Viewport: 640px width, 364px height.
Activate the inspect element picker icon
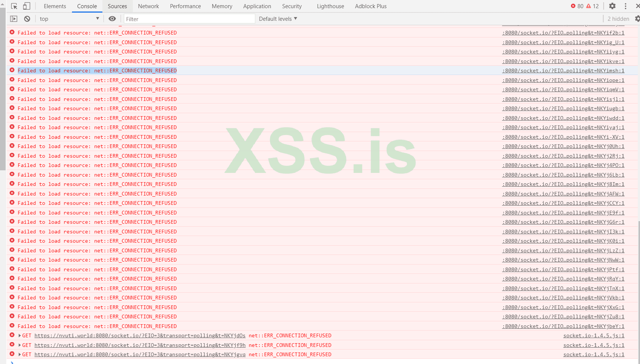point(14,6)
